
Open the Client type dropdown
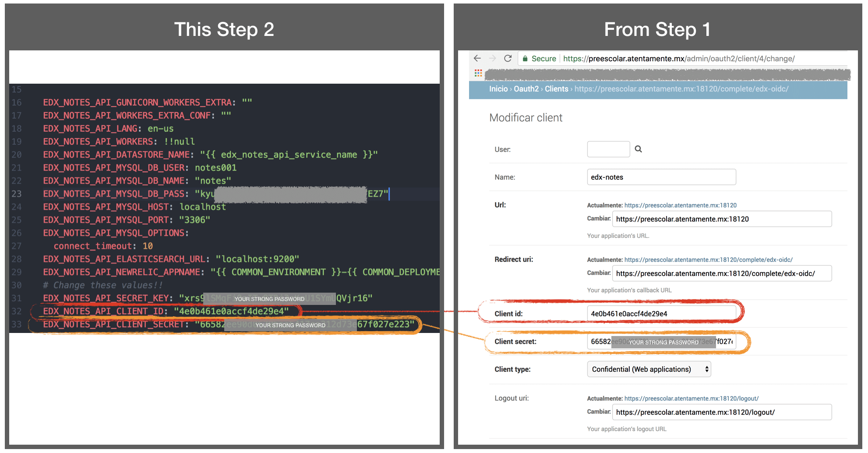tap(649, 369)
